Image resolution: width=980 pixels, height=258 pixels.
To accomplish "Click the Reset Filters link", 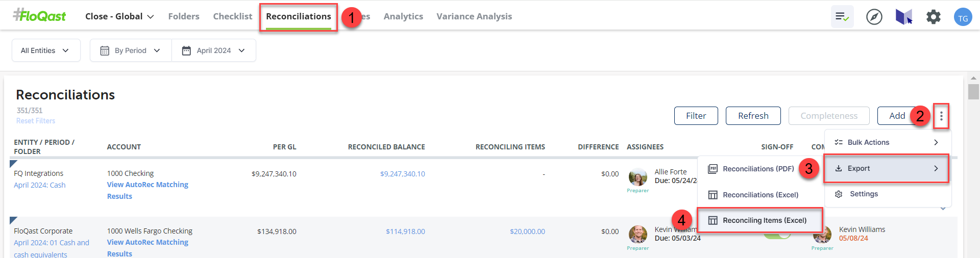I will point(36,121).
